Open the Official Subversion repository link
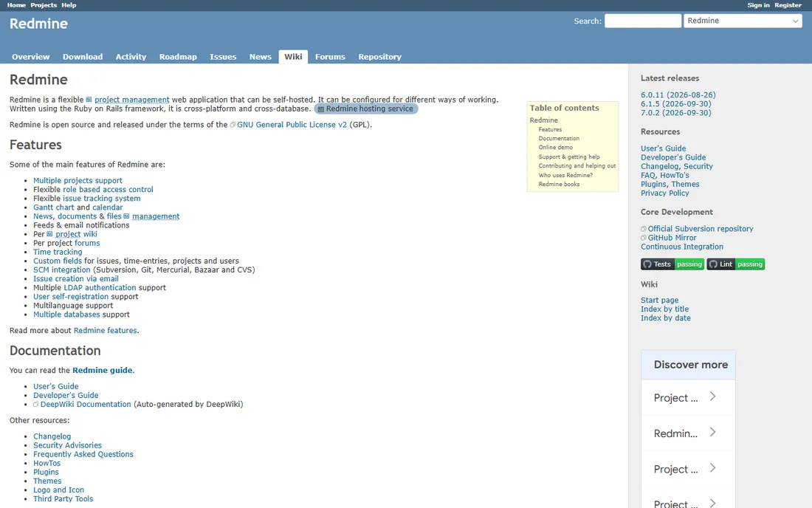 tap(701, 229)
